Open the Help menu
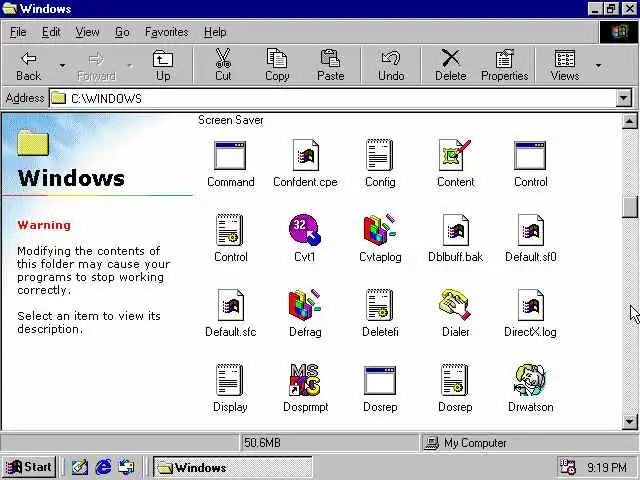The height and width of the screenshot is (480, 640). click(x=215, y=32)
